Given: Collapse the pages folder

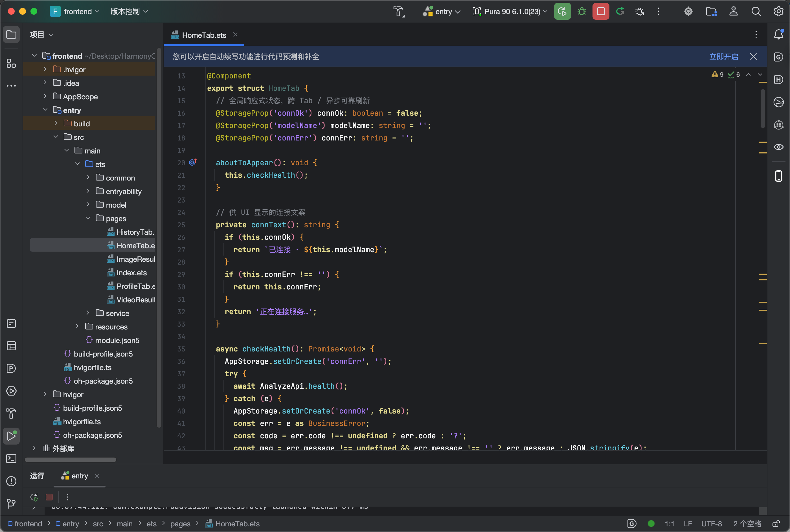Looking at the screenshot, I should click(x=88, y=218).
